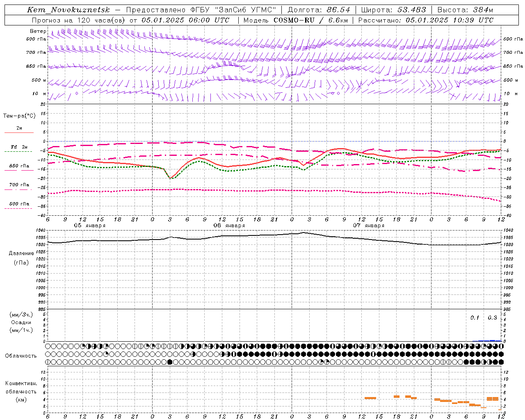The width and height of the screenshot is (525, 420).
Task: Click the 10 м wind level label on left axis
Action: pyautogui.click(x=39, y=94)
